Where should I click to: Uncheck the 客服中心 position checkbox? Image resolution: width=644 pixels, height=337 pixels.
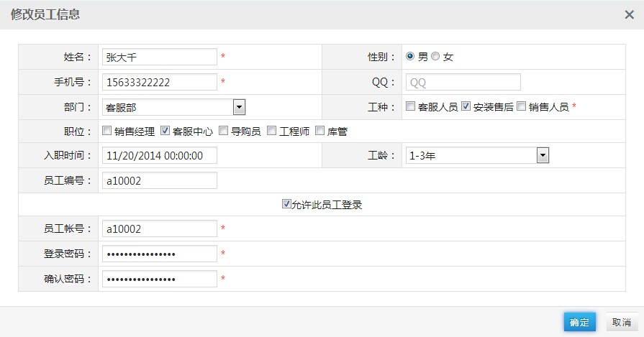coord(165,131)
